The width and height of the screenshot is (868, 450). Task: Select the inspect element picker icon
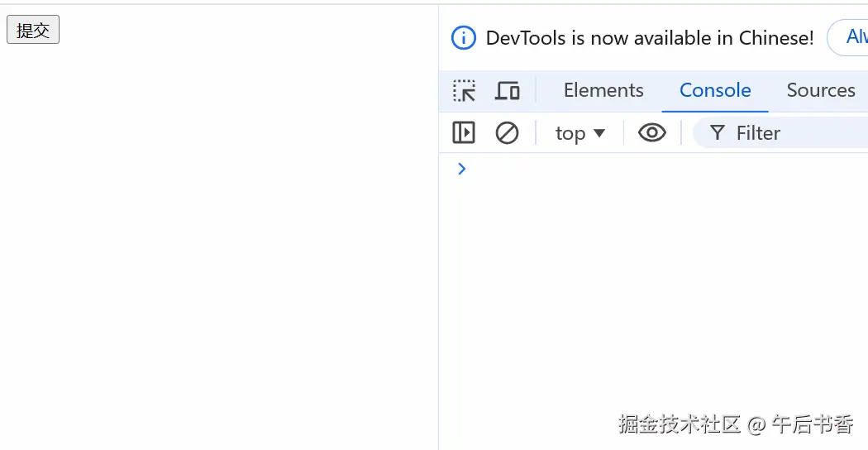click(x=465, y=91)
